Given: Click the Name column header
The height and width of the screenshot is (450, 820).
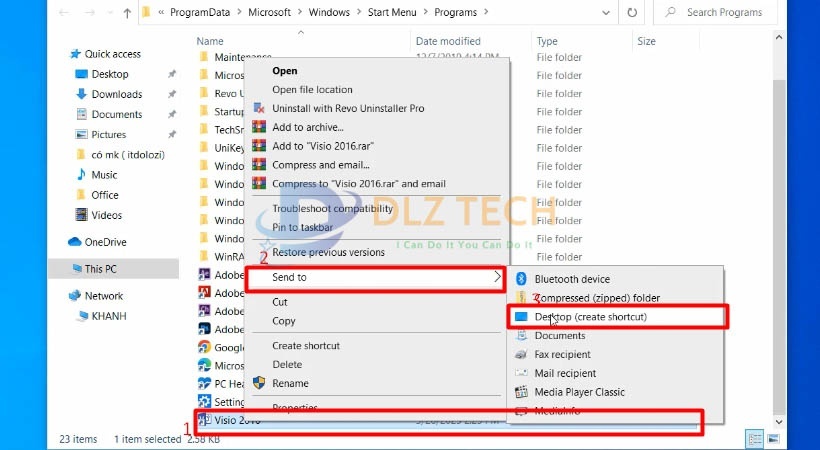Looking at the screenshot, I should (210, 41).
